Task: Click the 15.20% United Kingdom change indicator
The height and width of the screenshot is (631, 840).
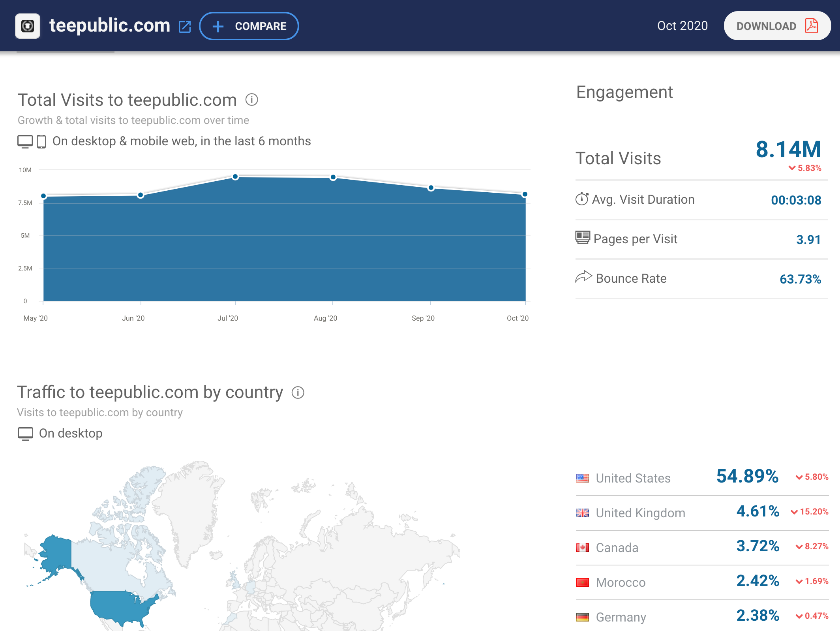Action: tap(810, 512)
